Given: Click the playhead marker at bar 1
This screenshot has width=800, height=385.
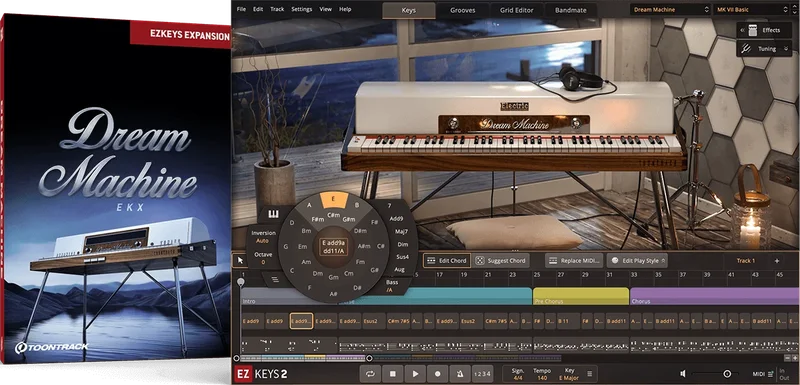Looking at the screenshot, I should pyautogui.click(x=240, y=281).
